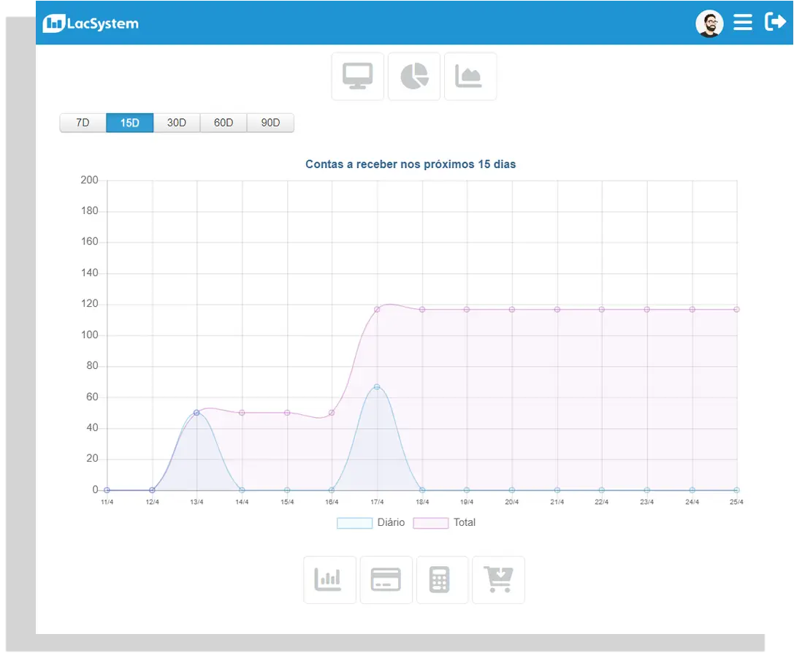Viewport: 794px width, 672px height.
Task: Click the user avatar picture
Action: point(709,23)
